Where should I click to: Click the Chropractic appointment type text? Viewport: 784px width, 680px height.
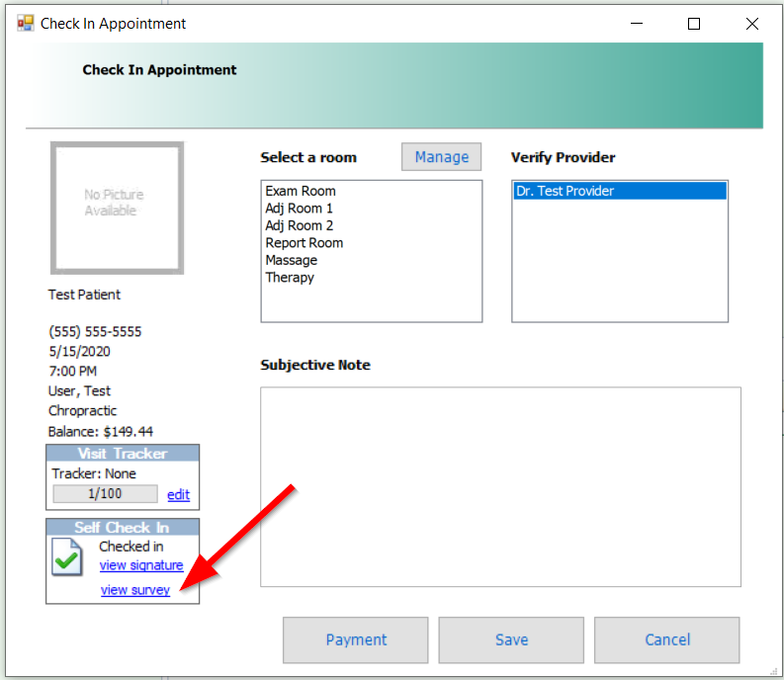click(x=82, y=410)
